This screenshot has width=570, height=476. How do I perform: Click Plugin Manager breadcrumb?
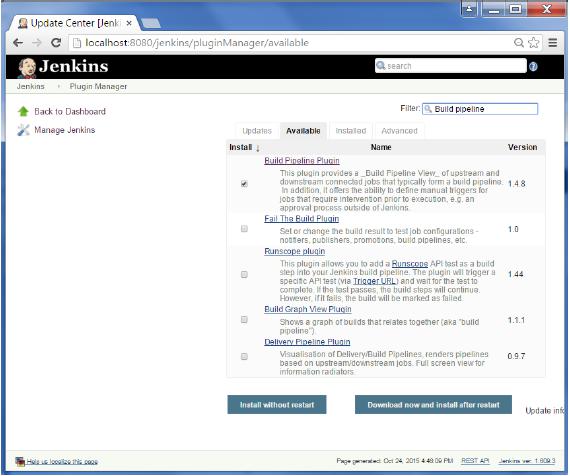point(98,87)
